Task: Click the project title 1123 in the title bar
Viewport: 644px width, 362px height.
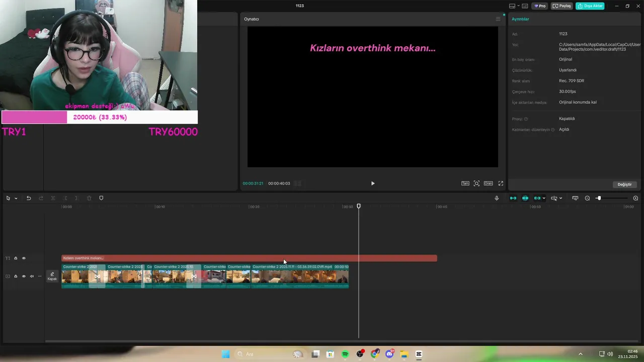Action: [x=300, y=6]
